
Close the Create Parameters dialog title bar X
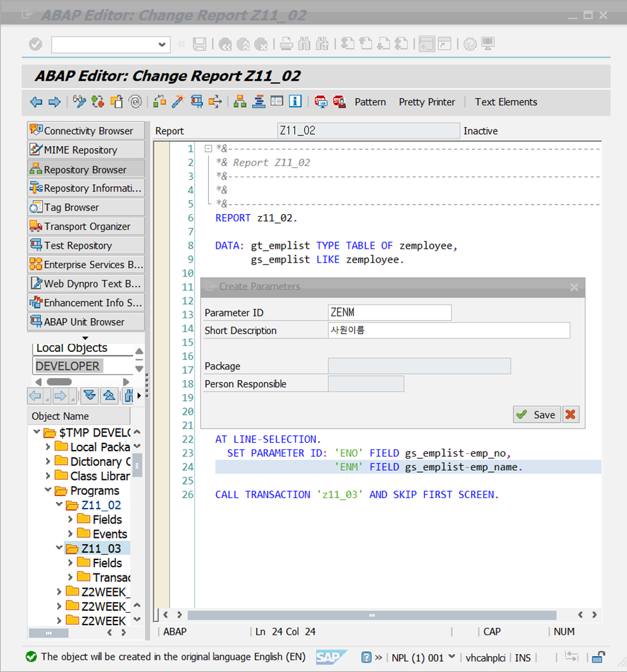coord(574,287)
